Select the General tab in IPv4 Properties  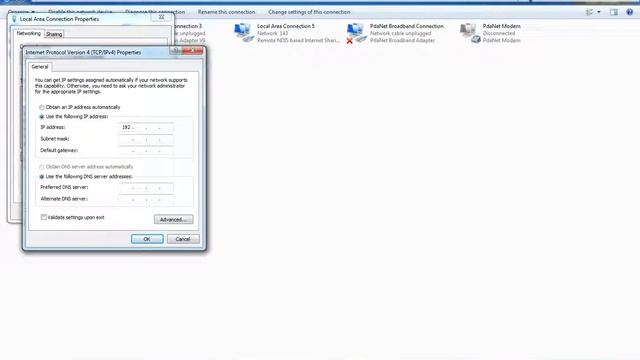[x=40, y=67]
